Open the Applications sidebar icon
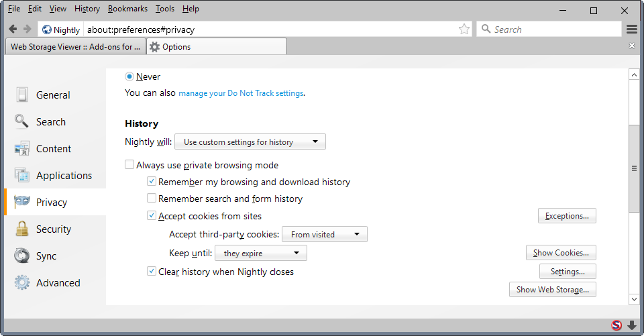The height and width of the screenshot is (336, 644). pos(21,176)
